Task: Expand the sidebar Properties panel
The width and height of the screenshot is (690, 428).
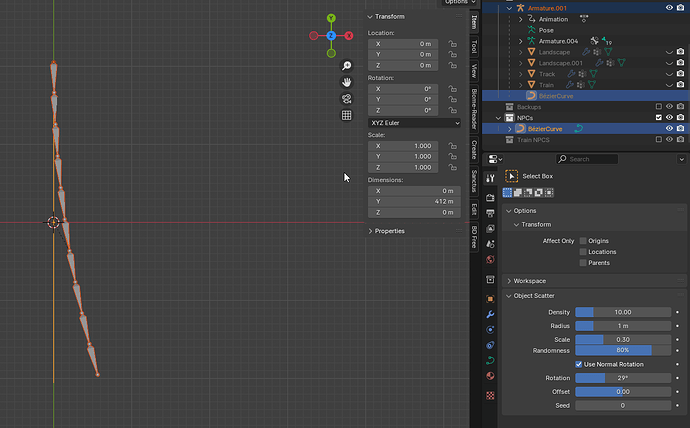Action: (370, 231)
